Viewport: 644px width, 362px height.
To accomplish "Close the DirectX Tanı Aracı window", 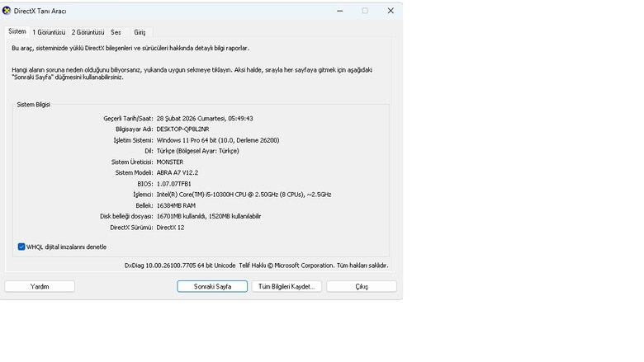I will click(x=391, y=11).
